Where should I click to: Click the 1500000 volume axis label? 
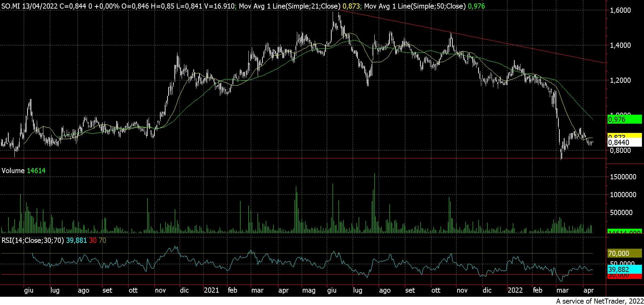coord(623,177)
